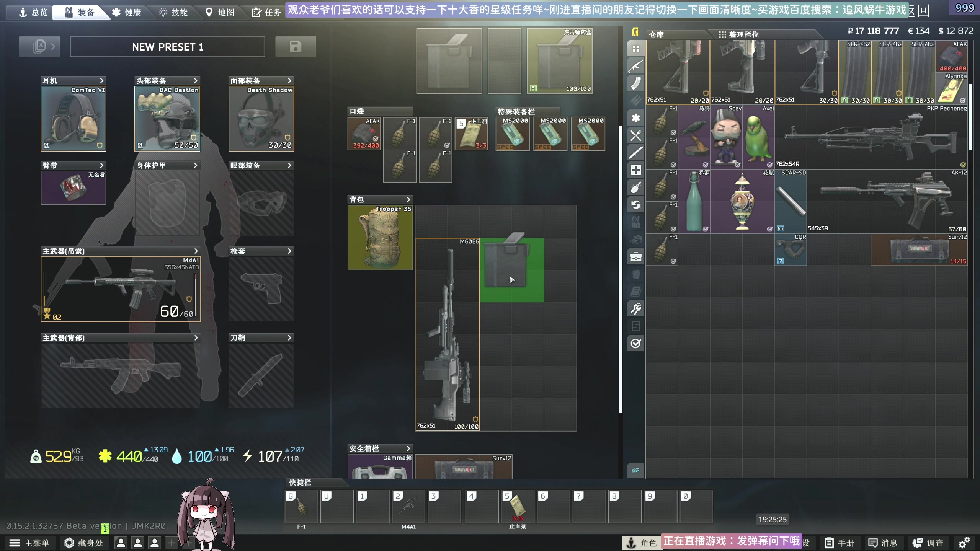
Task: Expand the 面部装备 face cover chevron
Action: pyautogui.click(x=289, y=80)
